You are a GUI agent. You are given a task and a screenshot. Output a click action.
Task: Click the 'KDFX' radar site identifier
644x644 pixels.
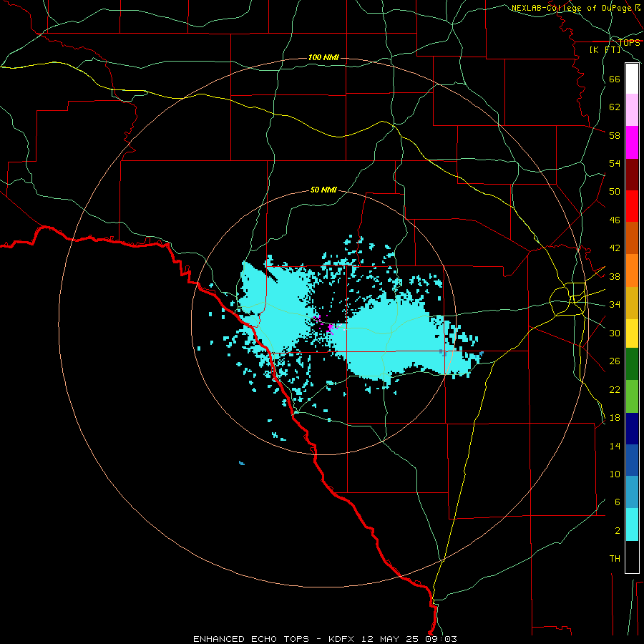(343, 639)
